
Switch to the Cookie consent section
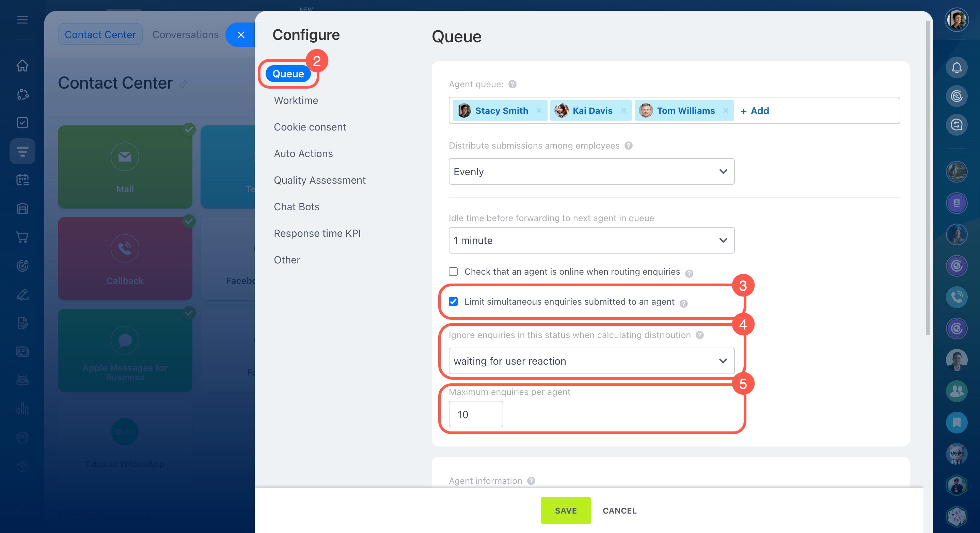pos(310,127)
